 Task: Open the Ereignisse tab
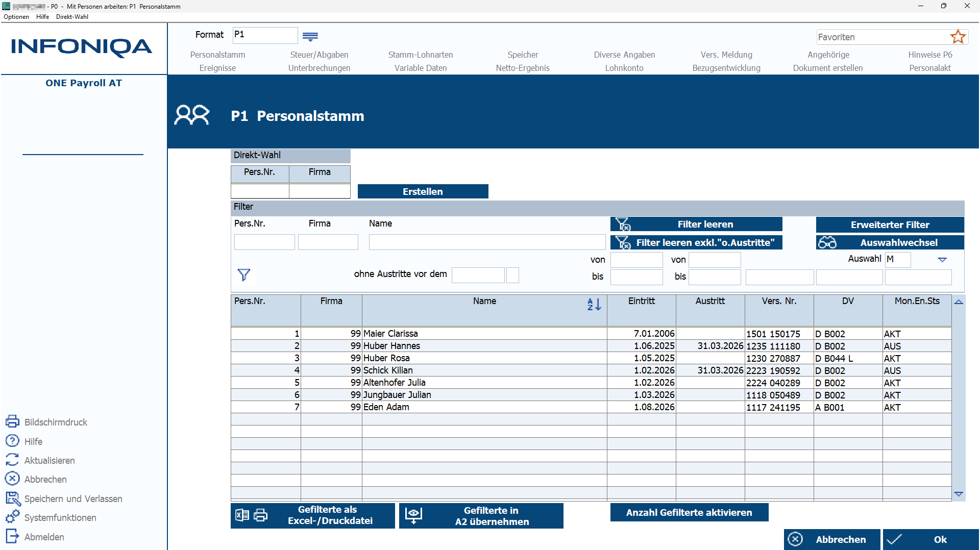coord(217,68)
